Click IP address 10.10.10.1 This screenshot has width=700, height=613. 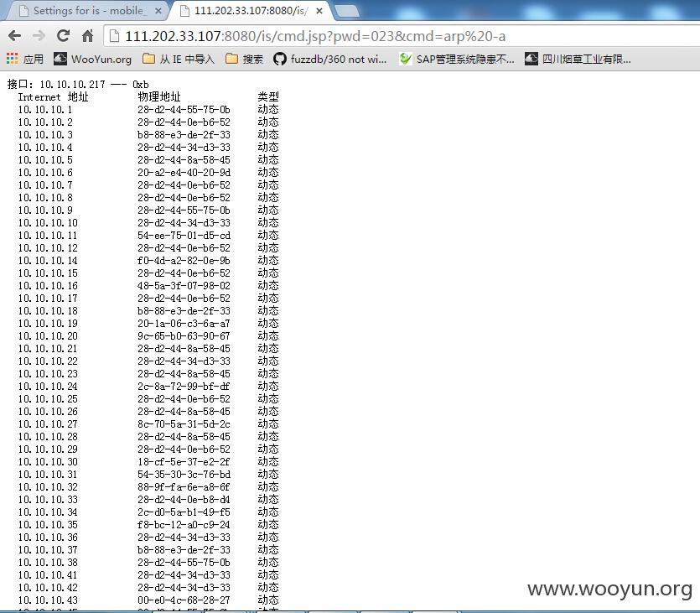[x=45, y=110]
